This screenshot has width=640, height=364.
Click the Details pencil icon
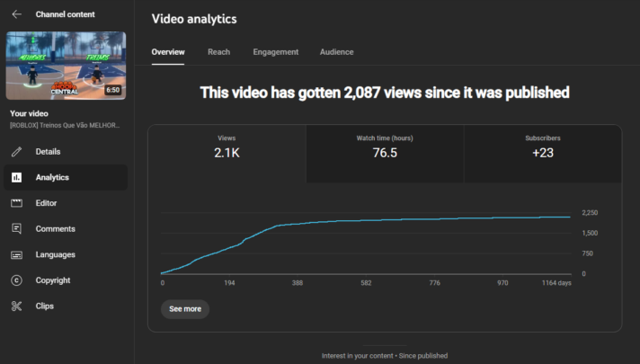[x=16, y=152]
